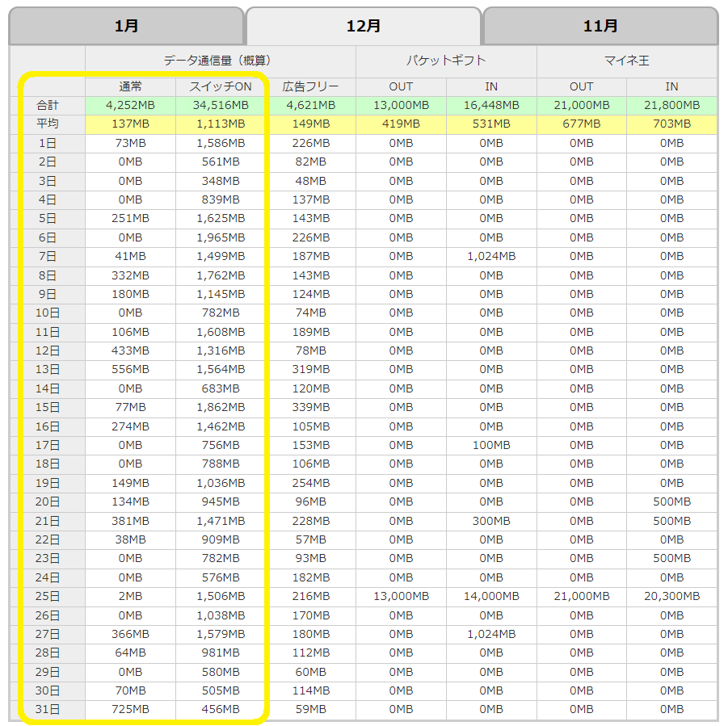Select the 839MB cell for 4日
728x726 pixels.
[x=221, y=200]
